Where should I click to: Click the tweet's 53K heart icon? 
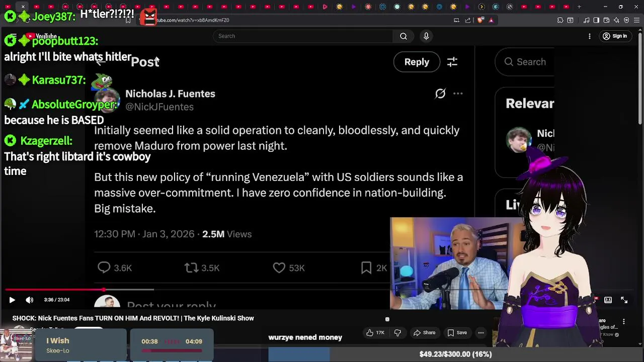tap(279, 268)
